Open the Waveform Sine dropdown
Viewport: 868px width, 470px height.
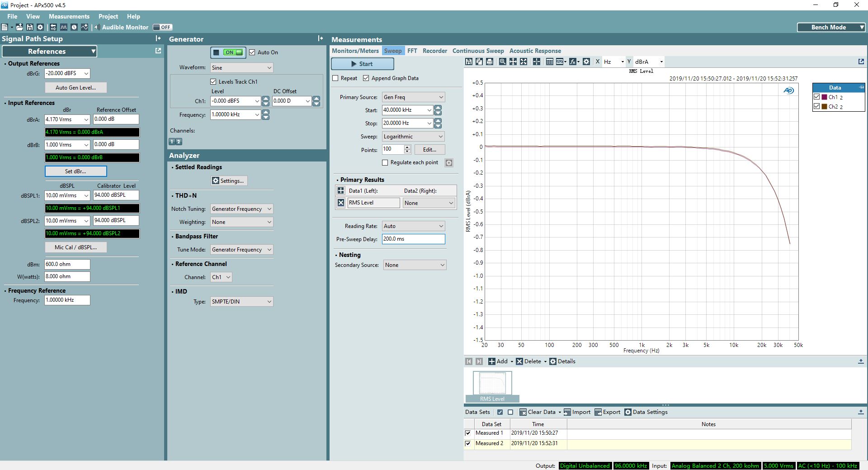241,68
